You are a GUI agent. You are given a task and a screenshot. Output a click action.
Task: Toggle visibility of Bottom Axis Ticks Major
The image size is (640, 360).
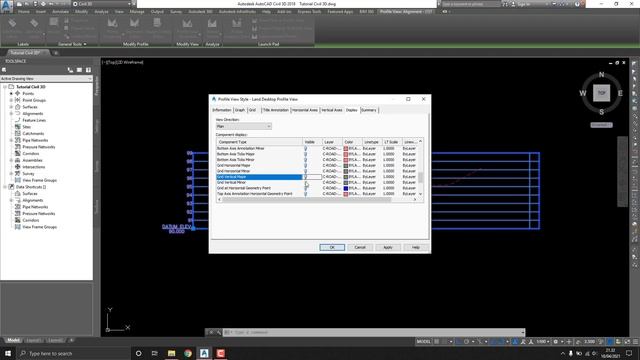click(x=305, y=154)
